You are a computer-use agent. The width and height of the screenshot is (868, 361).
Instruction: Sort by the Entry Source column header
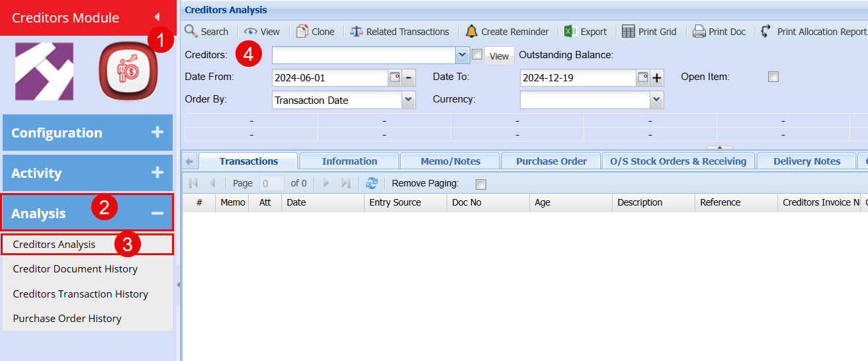[405, 202]
